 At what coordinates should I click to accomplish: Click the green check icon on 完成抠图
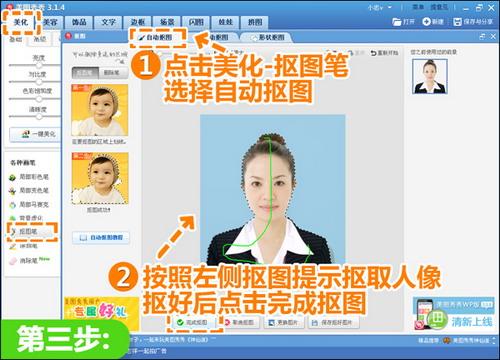180,322
